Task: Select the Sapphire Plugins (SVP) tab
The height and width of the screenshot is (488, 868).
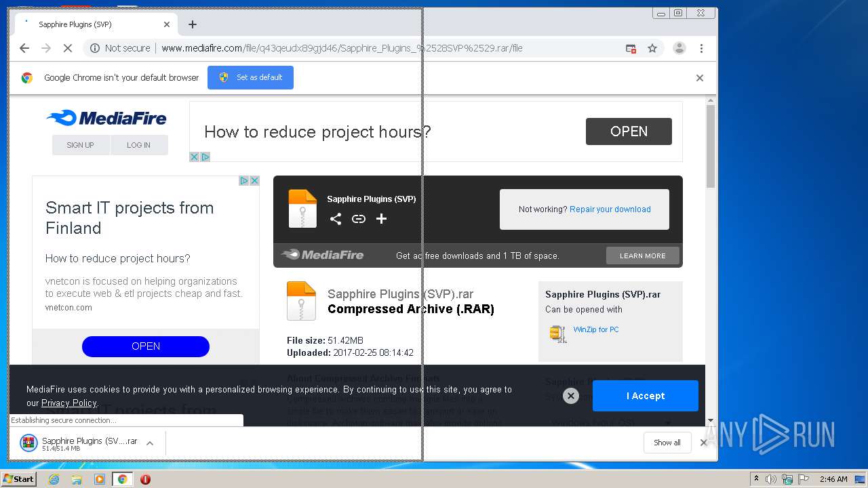Action: pos(95,24)
